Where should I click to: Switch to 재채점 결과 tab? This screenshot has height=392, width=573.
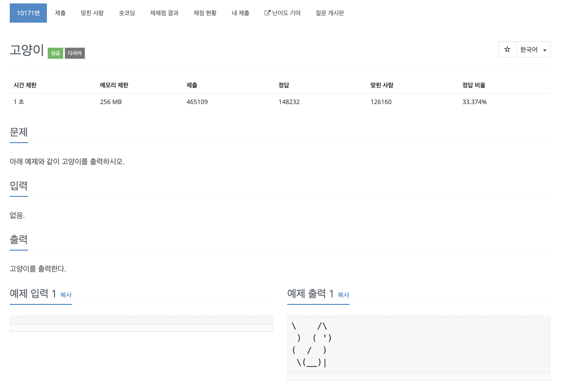pyautogui.click(x=164, y=13)
